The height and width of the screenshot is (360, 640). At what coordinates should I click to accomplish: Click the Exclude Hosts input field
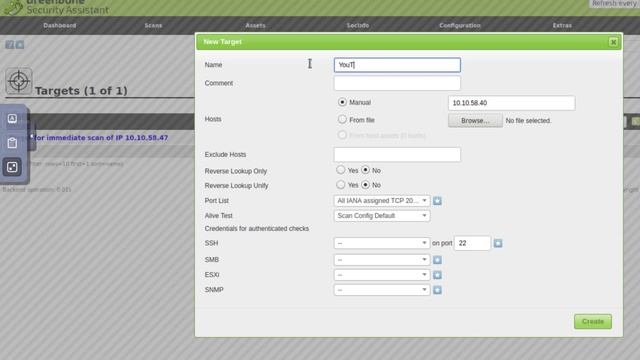tap(397, 155)
